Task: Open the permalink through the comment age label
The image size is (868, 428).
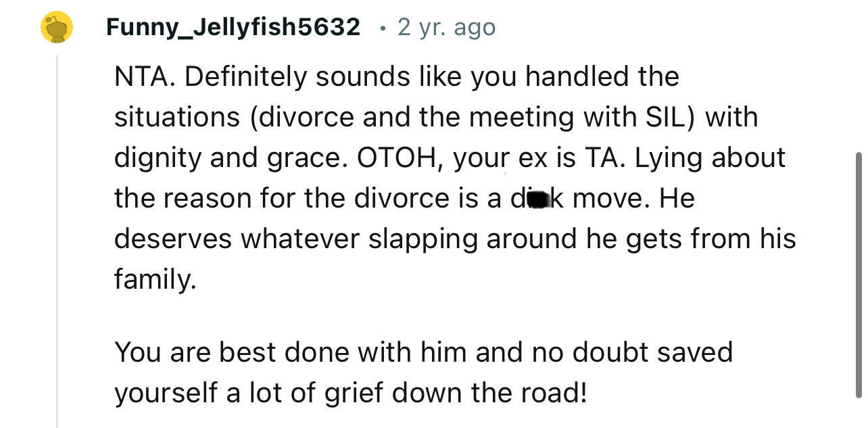Action: click(445, 27)
